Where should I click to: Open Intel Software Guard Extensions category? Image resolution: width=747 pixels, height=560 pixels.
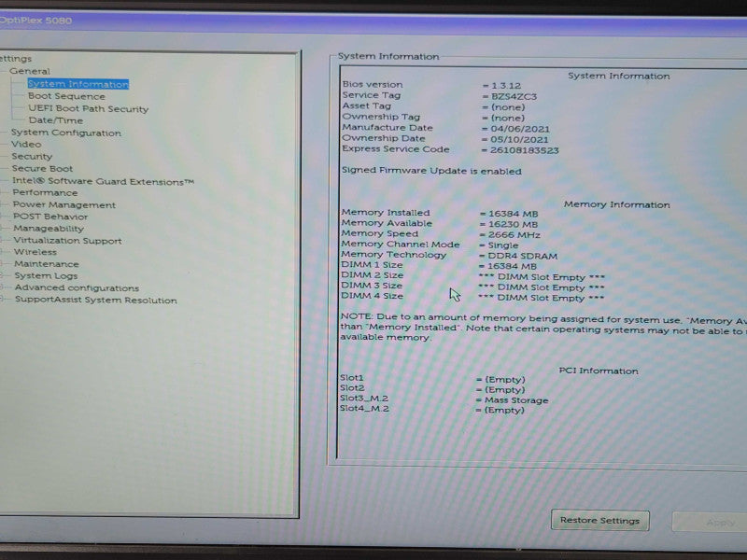[x=103, y=181]
